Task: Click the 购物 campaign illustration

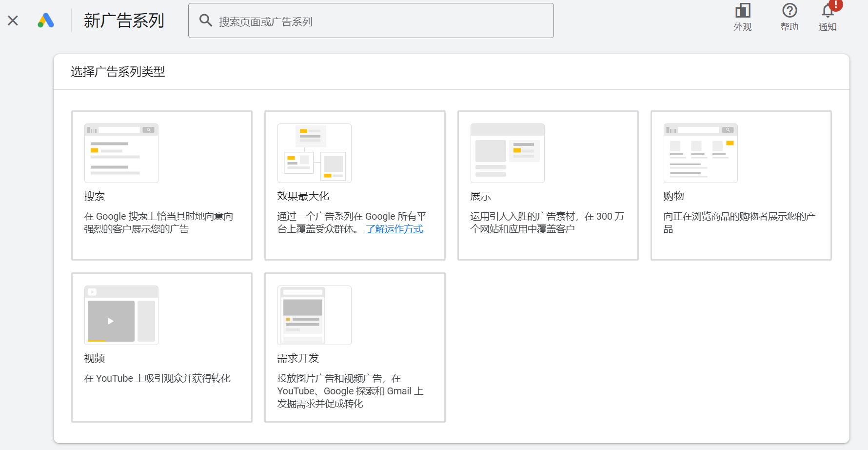Action: tap(701, 153)
